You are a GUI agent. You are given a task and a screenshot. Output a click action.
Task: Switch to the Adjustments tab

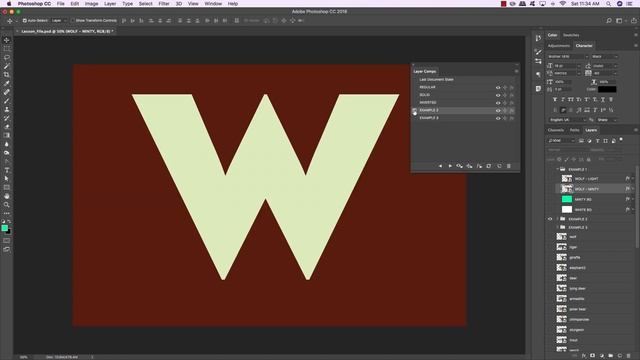[559, 46]
